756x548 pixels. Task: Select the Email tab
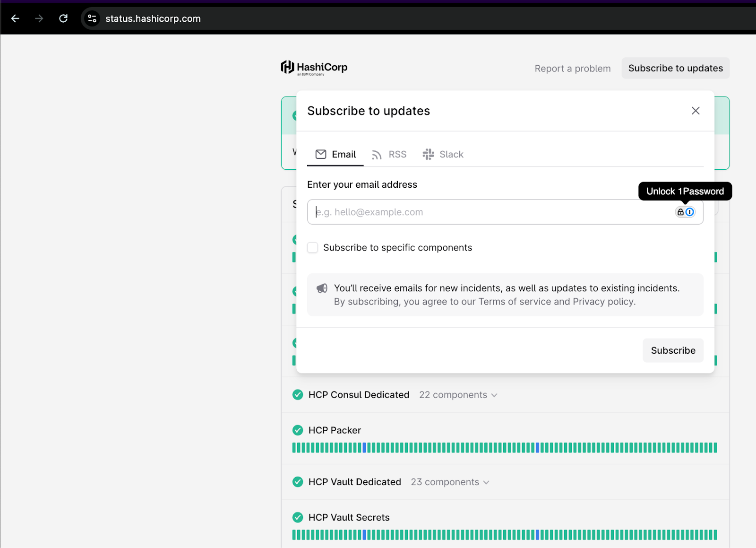pos(335,155)
